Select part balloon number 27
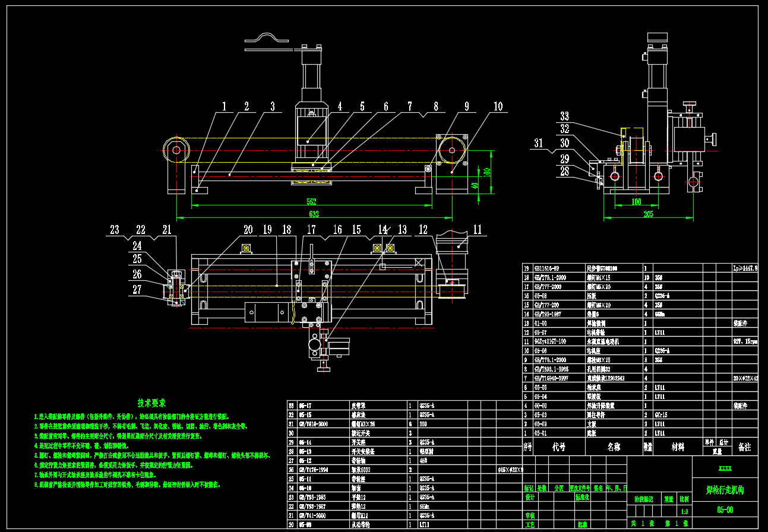768x532 pixels. pos(137,290)
